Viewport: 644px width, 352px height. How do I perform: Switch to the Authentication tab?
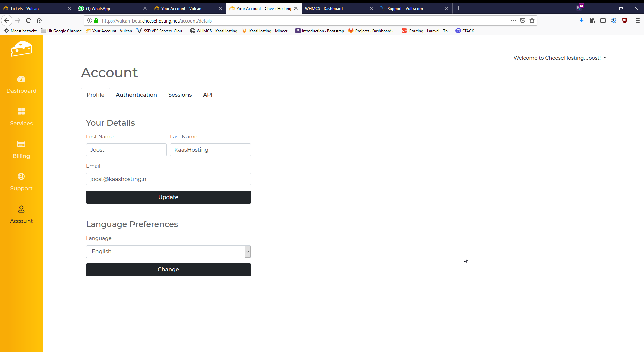136,95
